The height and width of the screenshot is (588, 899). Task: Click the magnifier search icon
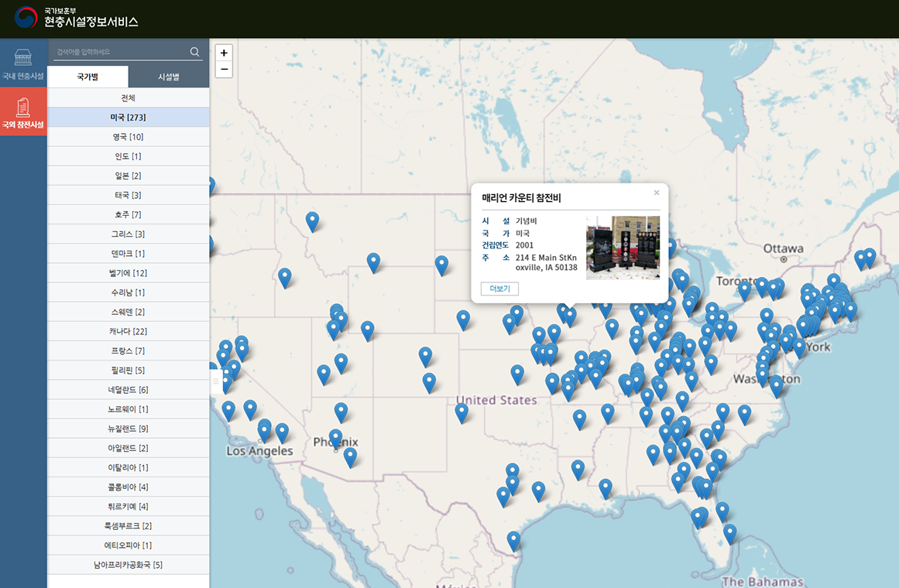pyautogui.click(x=194, y=52)
